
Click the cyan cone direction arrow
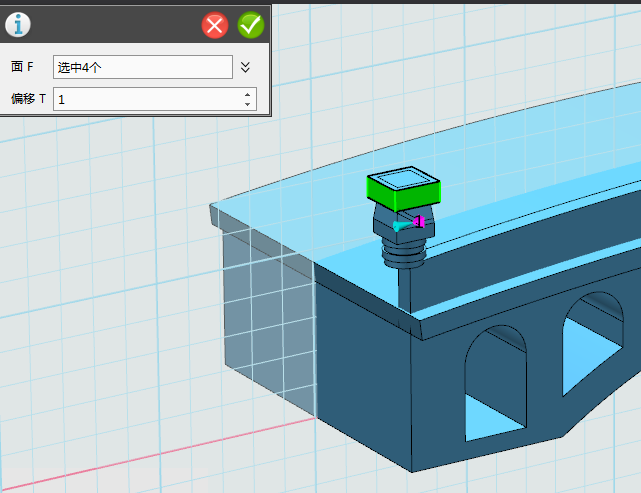click(x=401, y=227)
